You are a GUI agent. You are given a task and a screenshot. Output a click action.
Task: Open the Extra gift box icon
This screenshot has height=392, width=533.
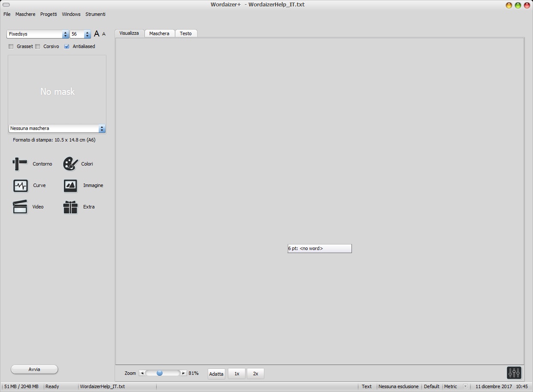coord(70,207)
